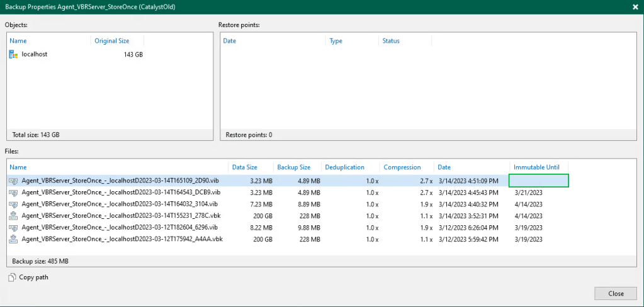
Task: Click the localhost computer icon in Objects
Action: click(13, 55)
